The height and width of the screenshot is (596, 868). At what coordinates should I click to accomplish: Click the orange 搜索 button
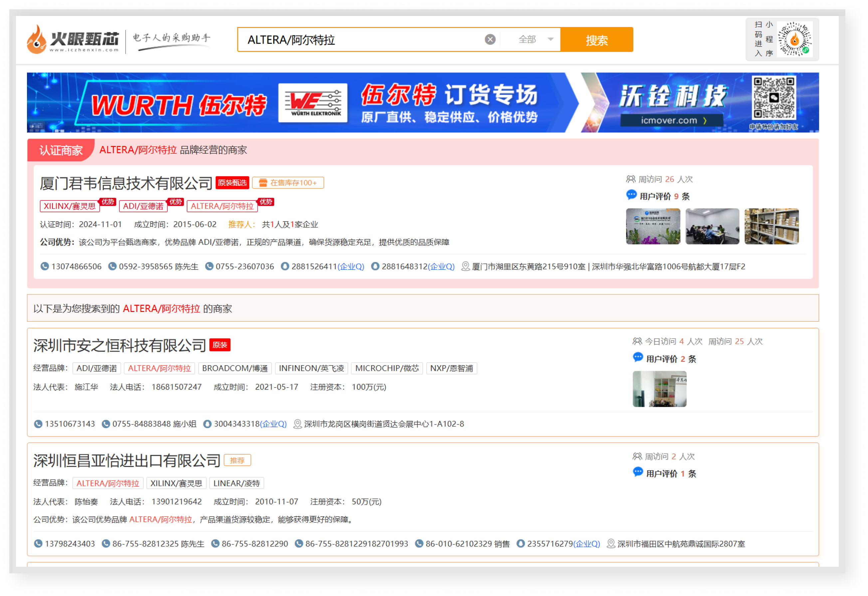pos(596,40)
